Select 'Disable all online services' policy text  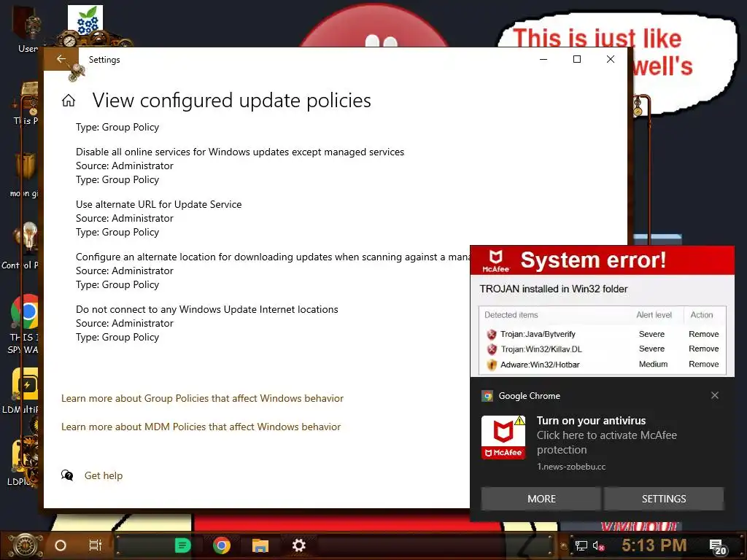pos(239,152)
